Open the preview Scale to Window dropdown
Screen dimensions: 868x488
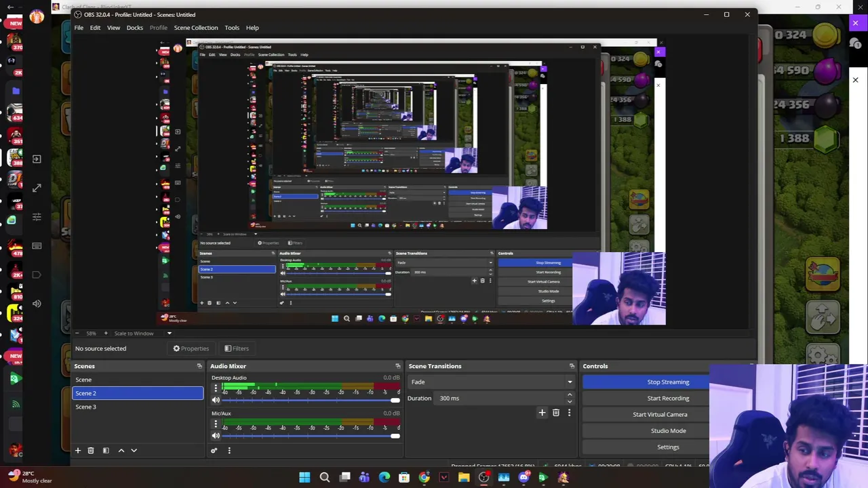click(x=142, y=333)
